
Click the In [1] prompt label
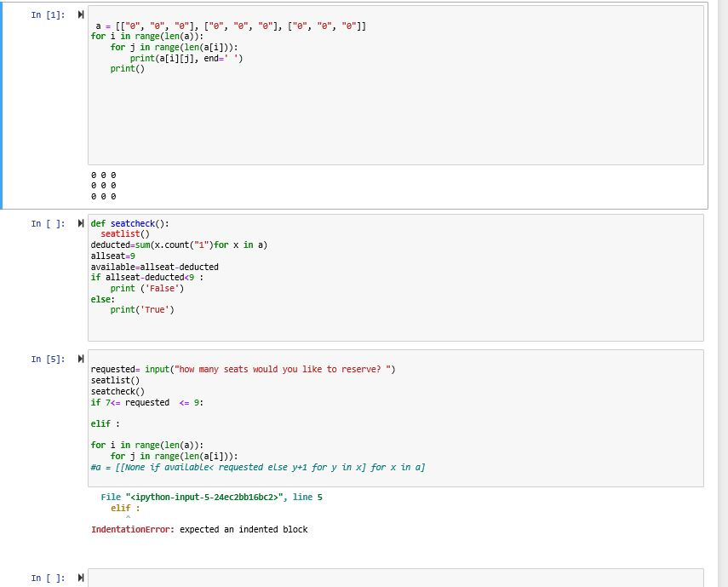49,14
